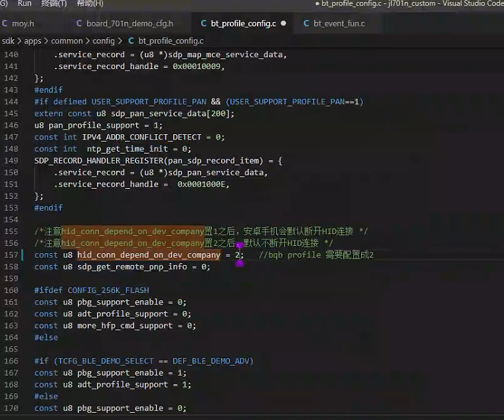Click line number 160 in gutter
Viewport: 504px width, 420px height.
[11, 290]
